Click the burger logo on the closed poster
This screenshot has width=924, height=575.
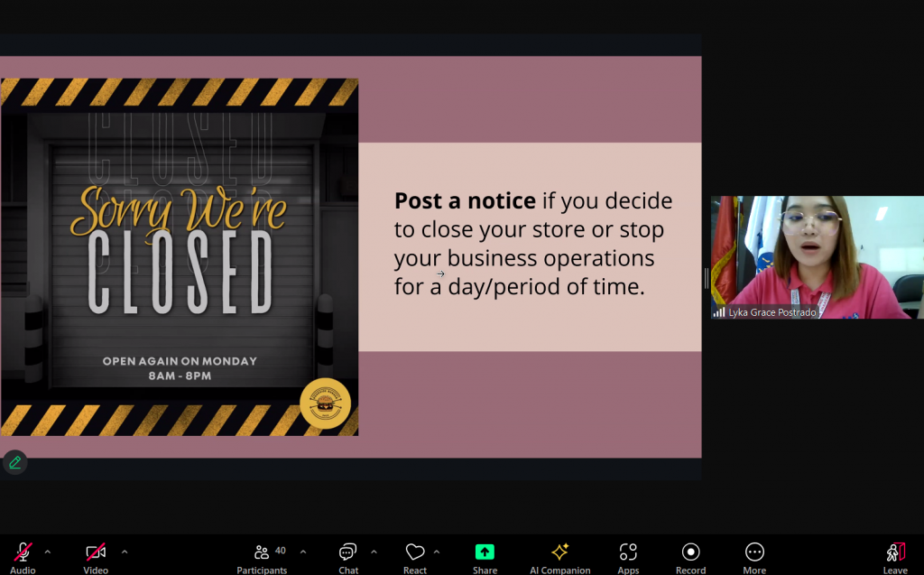[325, 403]
